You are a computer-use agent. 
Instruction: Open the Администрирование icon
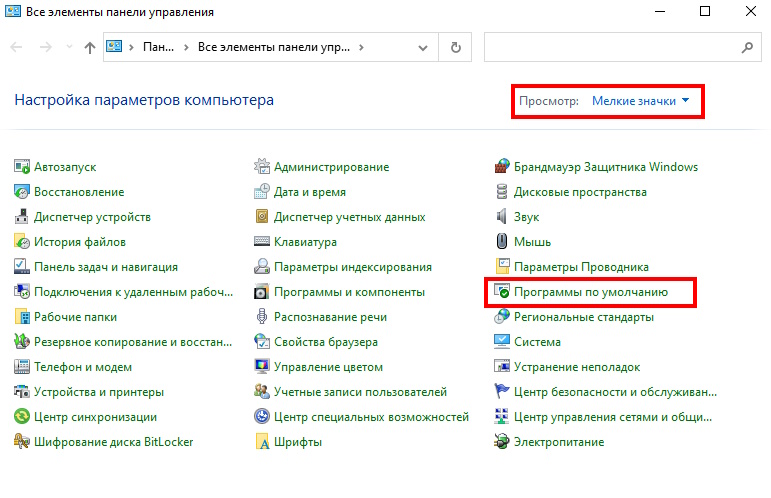coord(262,167)
